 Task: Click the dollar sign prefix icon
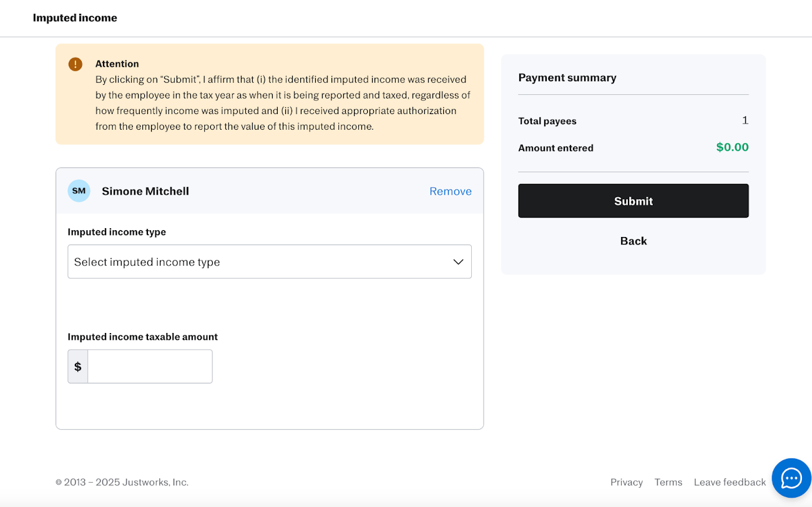click(78, 367)
